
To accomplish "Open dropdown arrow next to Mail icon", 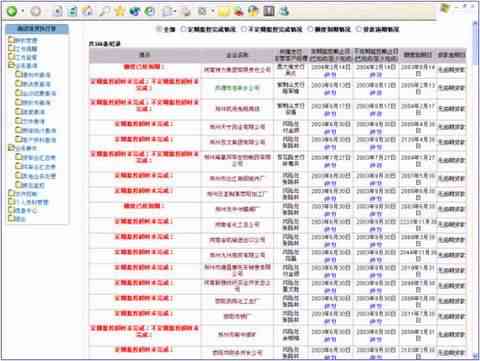I will tap(175, 12).
